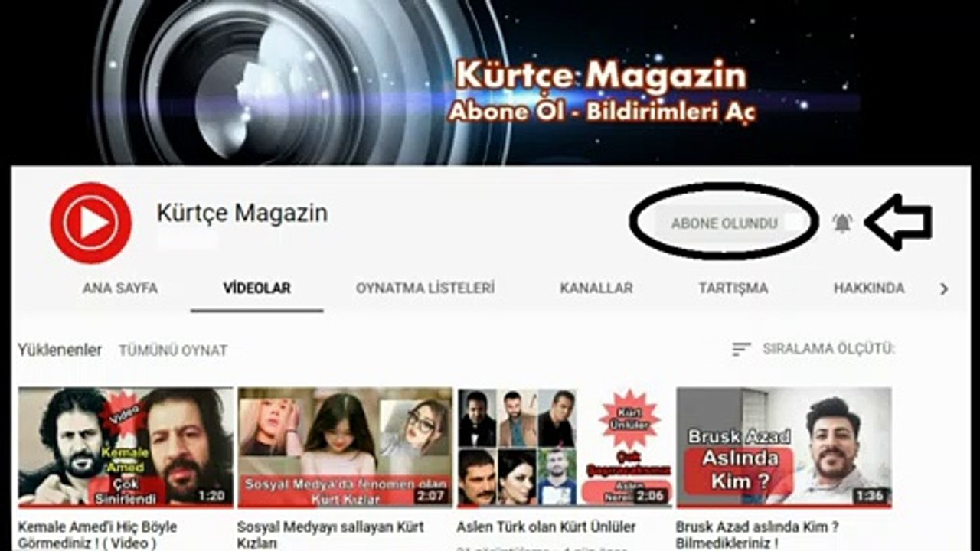Open the Kemale Amed video thumbnail
The height and width of the screenshot is (551, 980).
tap(126, 447)
